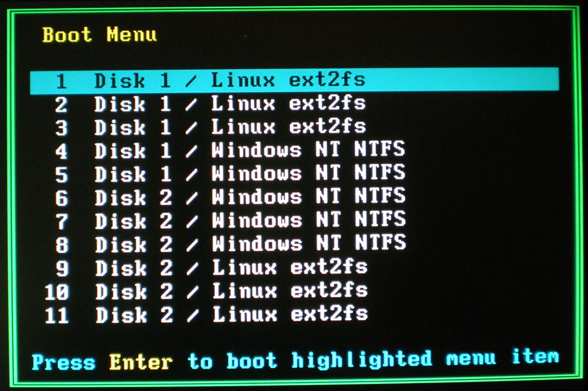The width and height of the screenshot is (588, 391).
Task: Choose entry 5 Disk 1 Windows NT NTFS
Action: [230, 174]
